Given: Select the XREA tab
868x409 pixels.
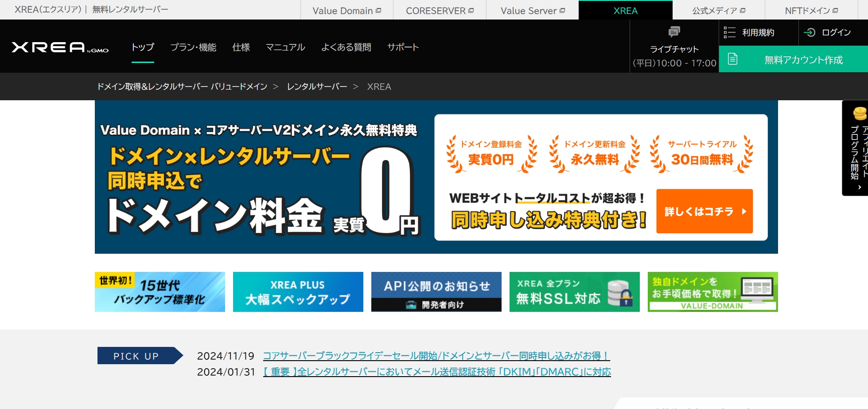Looking at the screenshot, I should coord(626,10).
